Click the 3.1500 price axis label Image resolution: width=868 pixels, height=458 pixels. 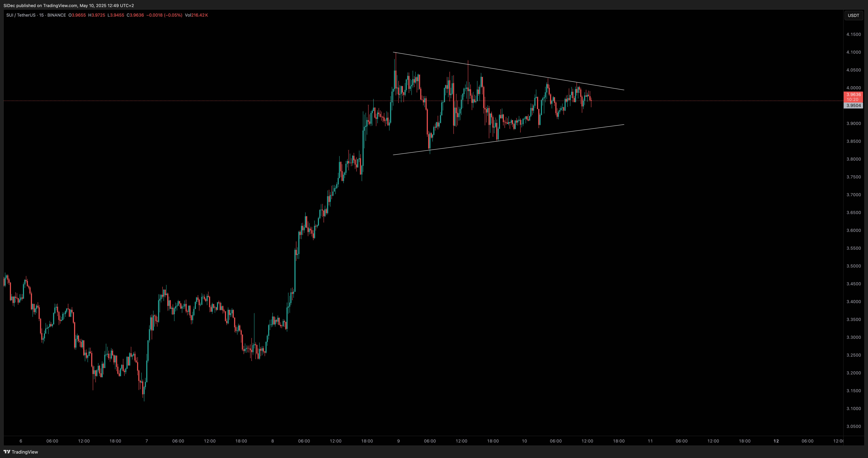[x=854, y=391]
